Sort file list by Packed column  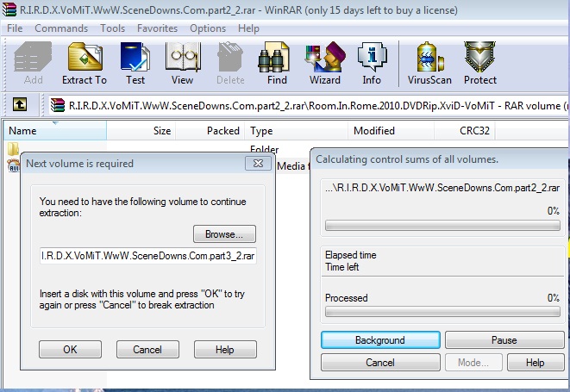pyautogui.click(x=210, y=130)
